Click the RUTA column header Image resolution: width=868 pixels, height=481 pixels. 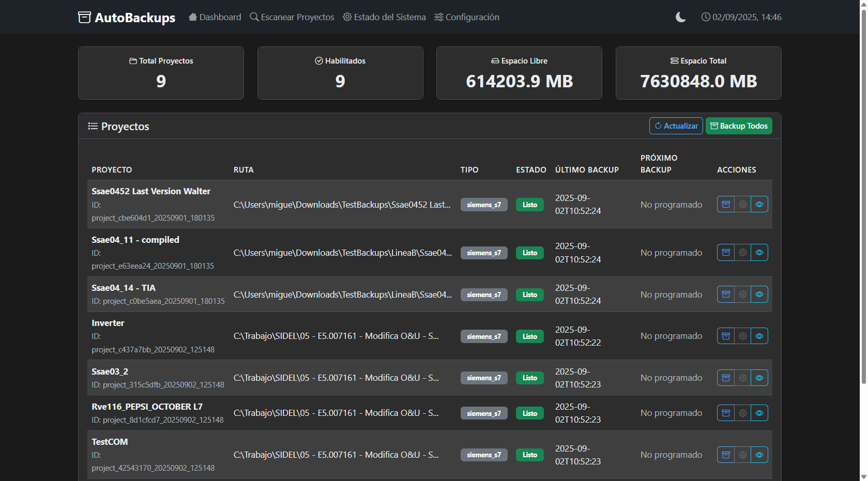[x=243, y=170]
